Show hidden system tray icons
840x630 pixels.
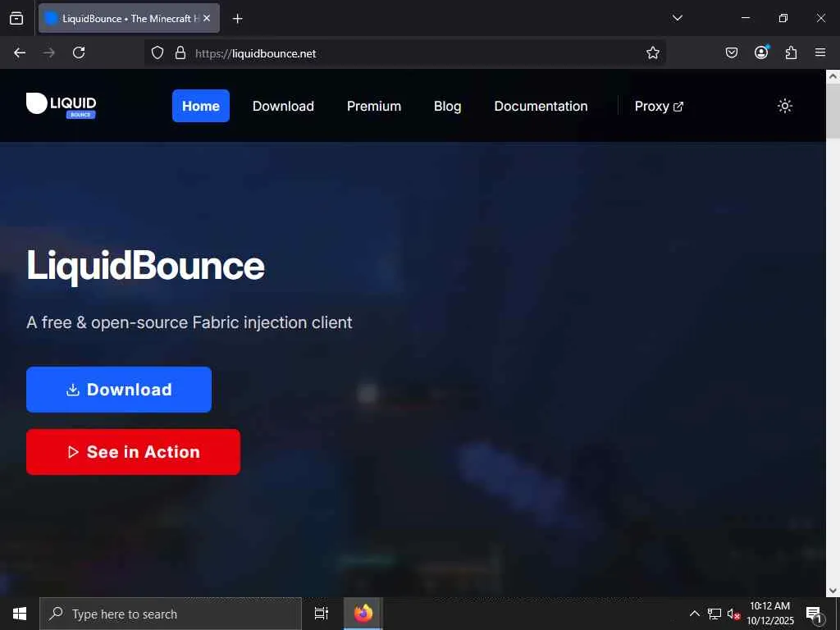(694, 614)
